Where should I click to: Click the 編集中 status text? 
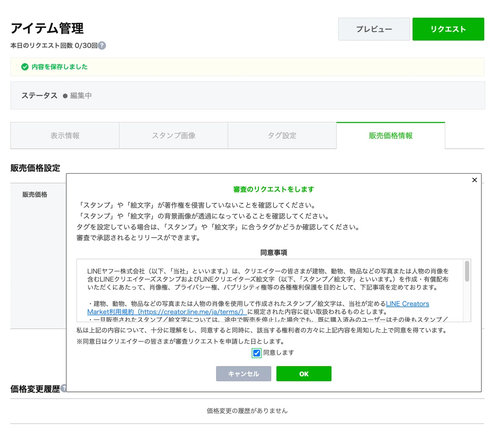[x=81, y=95]
